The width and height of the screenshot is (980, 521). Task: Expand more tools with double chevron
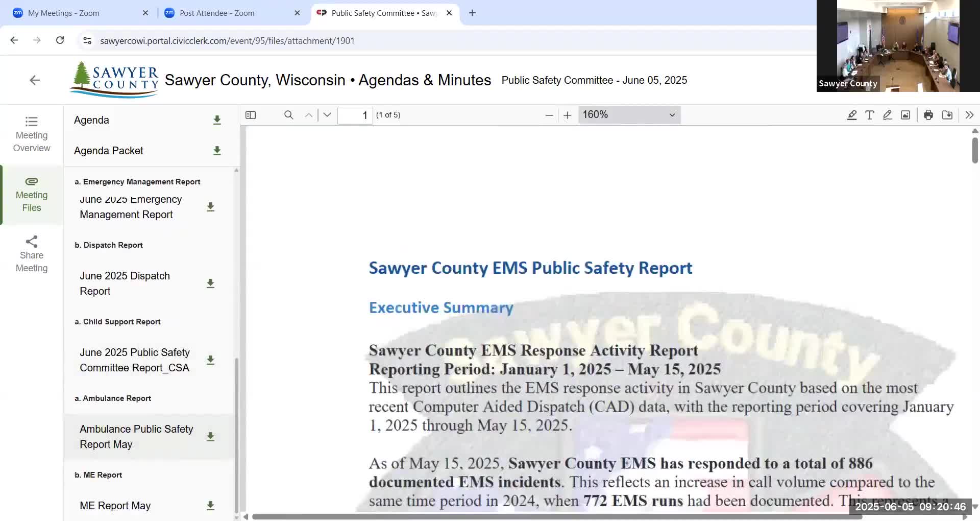click(969, 115)
